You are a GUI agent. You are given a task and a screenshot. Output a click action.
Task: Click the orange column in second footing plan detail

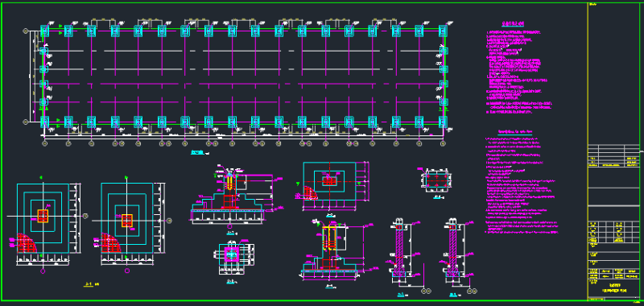[127, 220]
